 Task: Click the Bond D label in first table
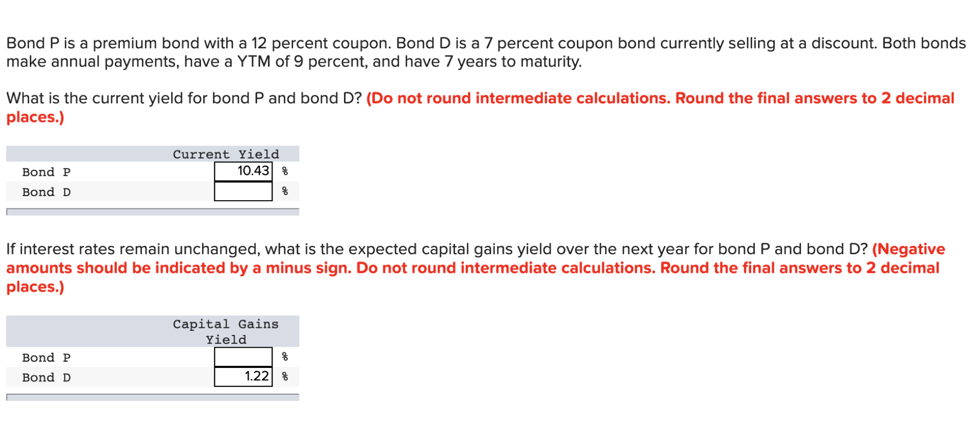(46, 192)
